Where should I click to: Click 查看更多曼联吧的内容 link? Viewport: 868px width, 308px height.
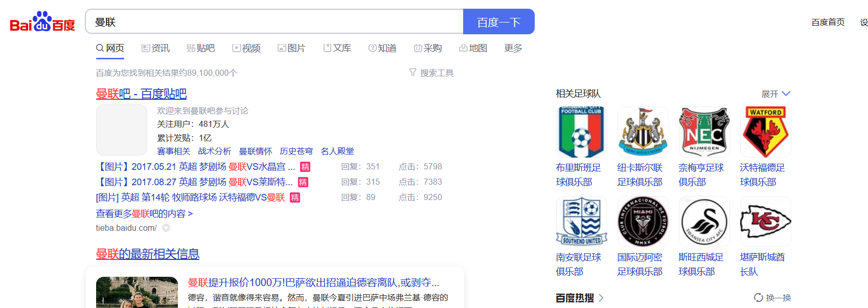pyautogui.click(x=145, y=213)
